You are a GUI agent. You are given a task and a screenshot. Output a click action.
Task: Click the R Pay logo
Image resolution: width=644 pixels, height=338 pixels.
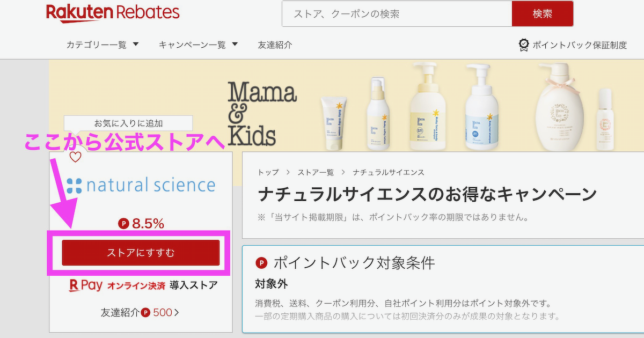tap(86, 285)
